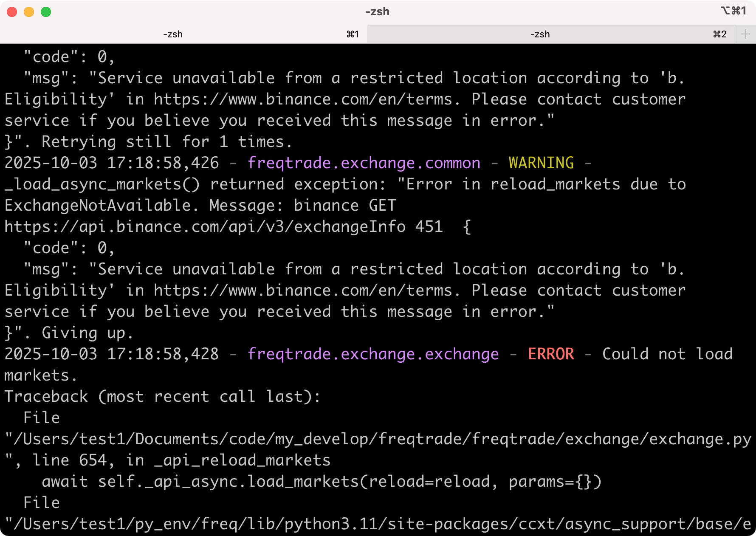Viewport: 756px width, 536px height.
Task: Click the site-packages ccxt path line
Action: pos(378,524)
